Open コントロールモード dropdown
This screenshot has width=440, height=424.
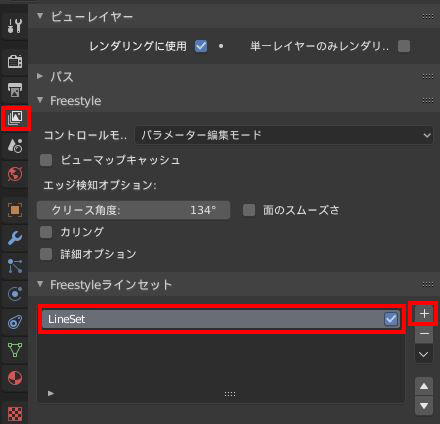click(284, 135)
